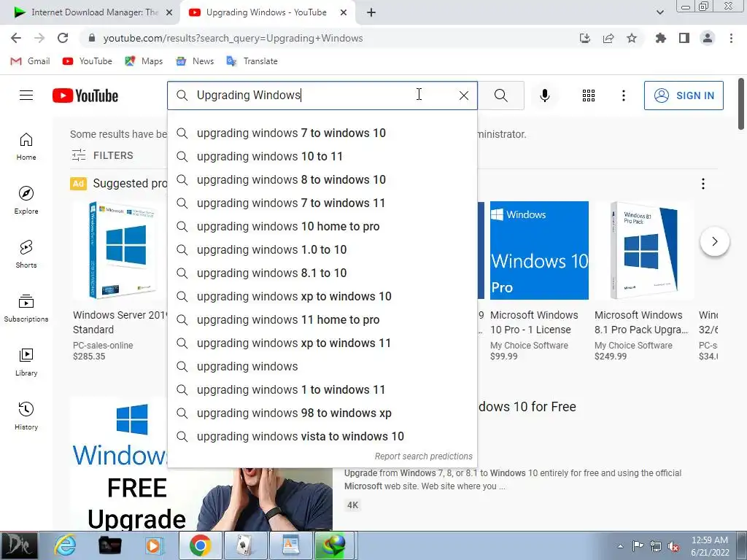
Task: Open Chrome profile avatar
Action: coord(708,38)
